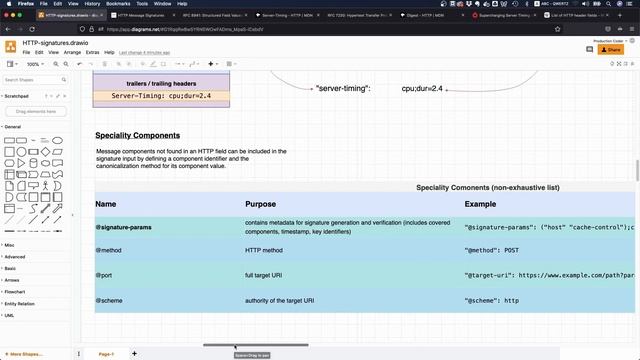The image size is (640, 360).
Task: Select the parallelogram shape in General
Action: point(58,152)
